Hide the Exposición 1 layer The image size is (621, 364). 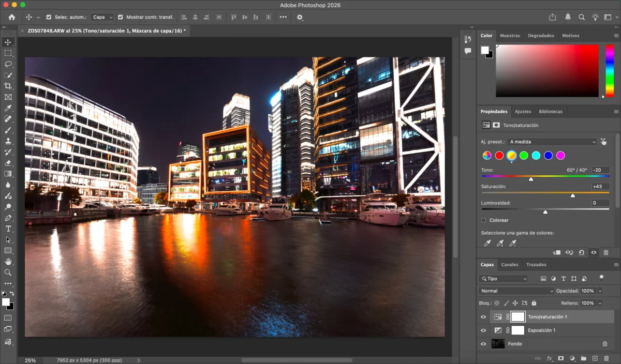pos(483,330)
